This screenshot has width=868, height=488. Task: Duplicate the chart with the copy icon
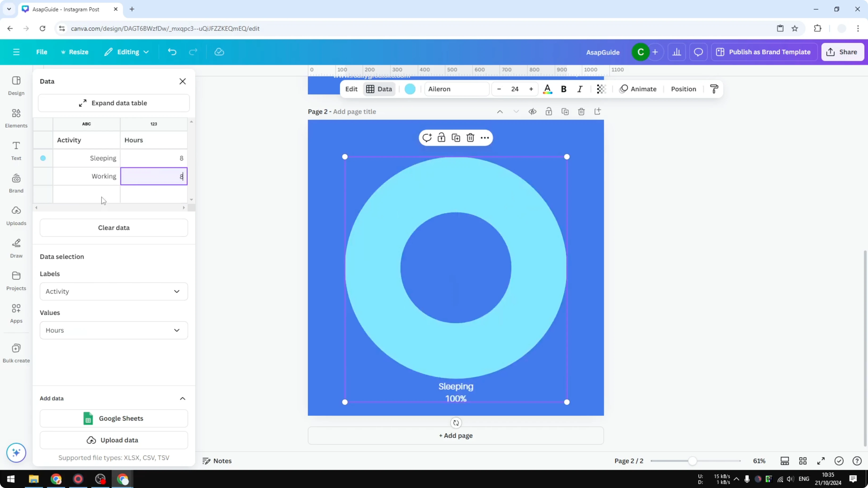point(455,137)
